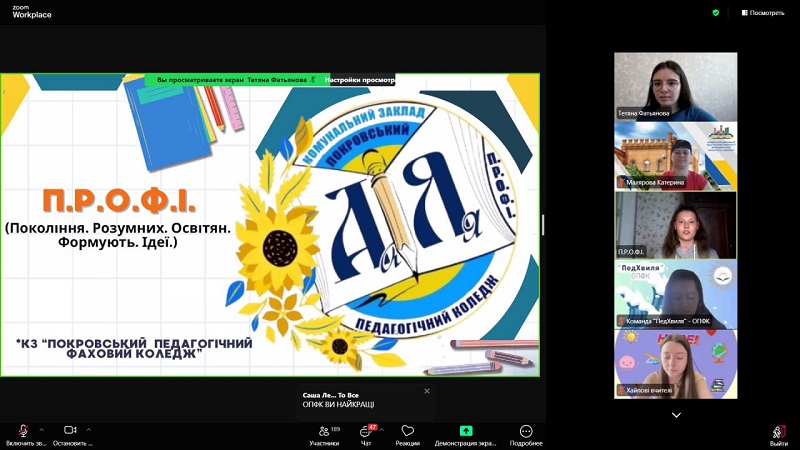
Task: Open Настройки просмотра view options menu
Action: pyautogui.click(x=360, y=80)
